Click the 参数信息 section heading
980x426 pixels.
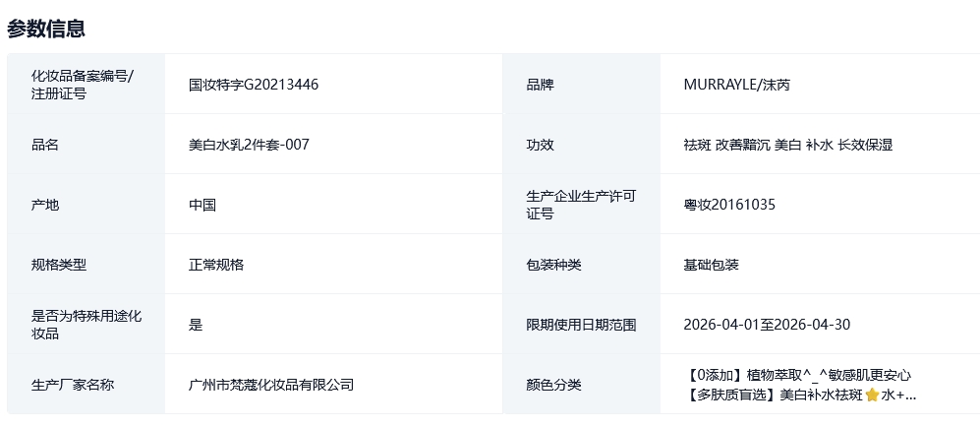(46, 29)
